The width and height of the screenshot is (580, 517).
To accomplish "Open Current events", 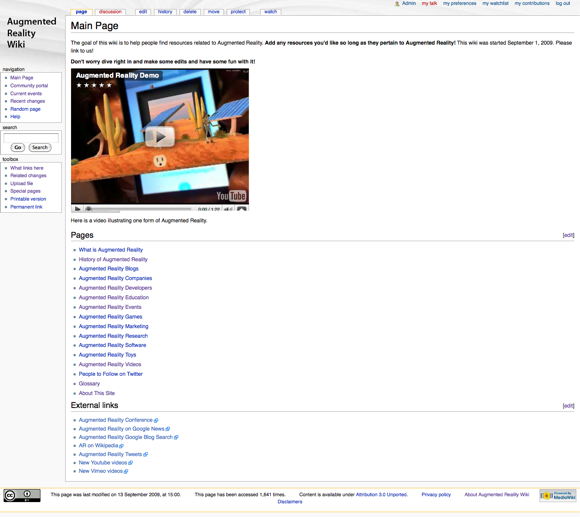I will (26, 94).
